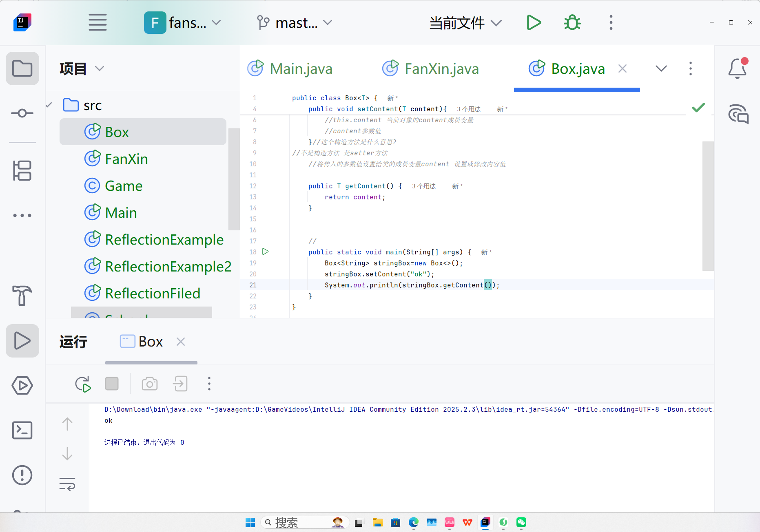This screenshot has width=760, height=532.
Task: Collapse the src folder
Action: (x=49, y=105)
